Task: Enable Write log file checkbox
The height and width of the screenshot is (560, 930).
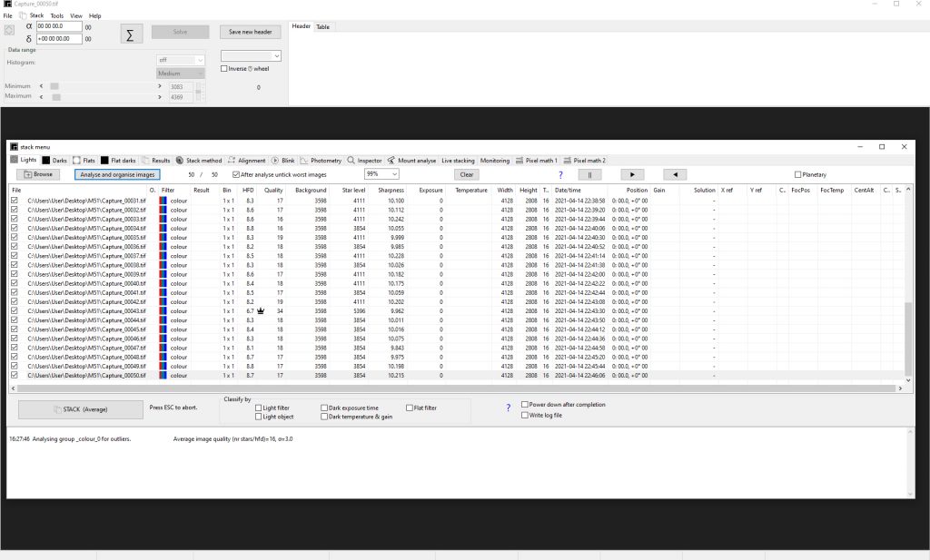Action: [x=525, y=416]
